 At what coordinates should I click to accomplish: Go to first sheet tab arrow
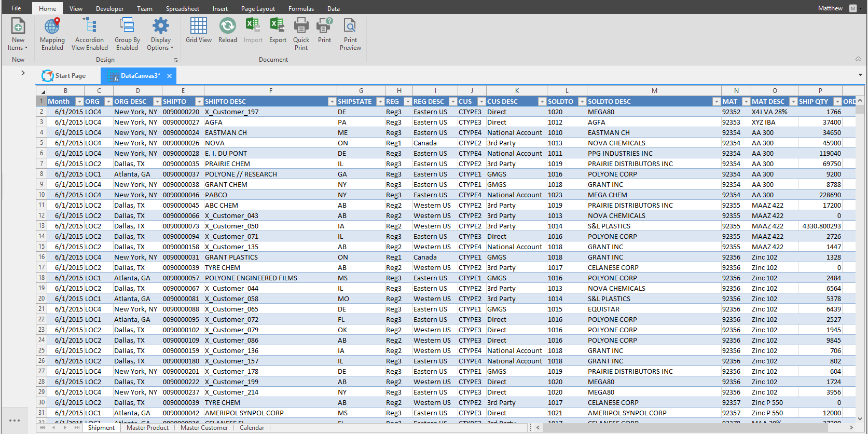pyautogui.click(x=42, y=428)
